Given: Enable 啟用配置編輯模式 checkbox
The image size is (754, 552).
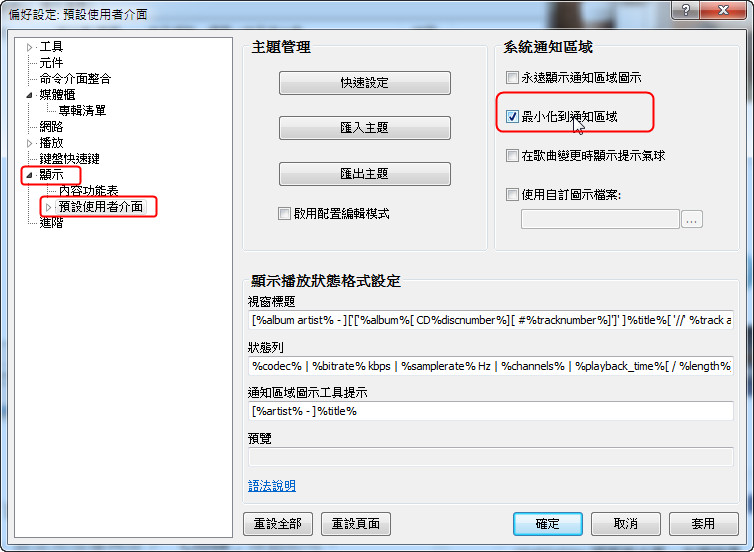Looking at the screenshot, I should click(x=284, y=213).
